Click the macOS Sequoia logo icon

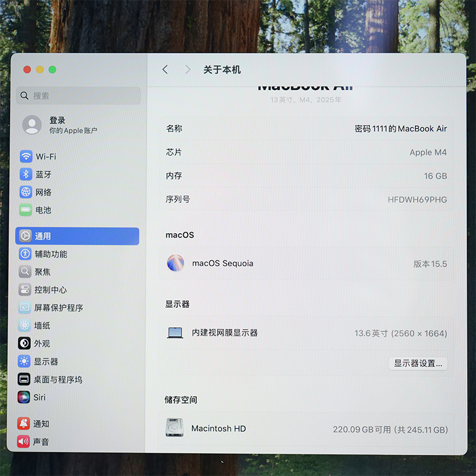[x=176, y=263]
